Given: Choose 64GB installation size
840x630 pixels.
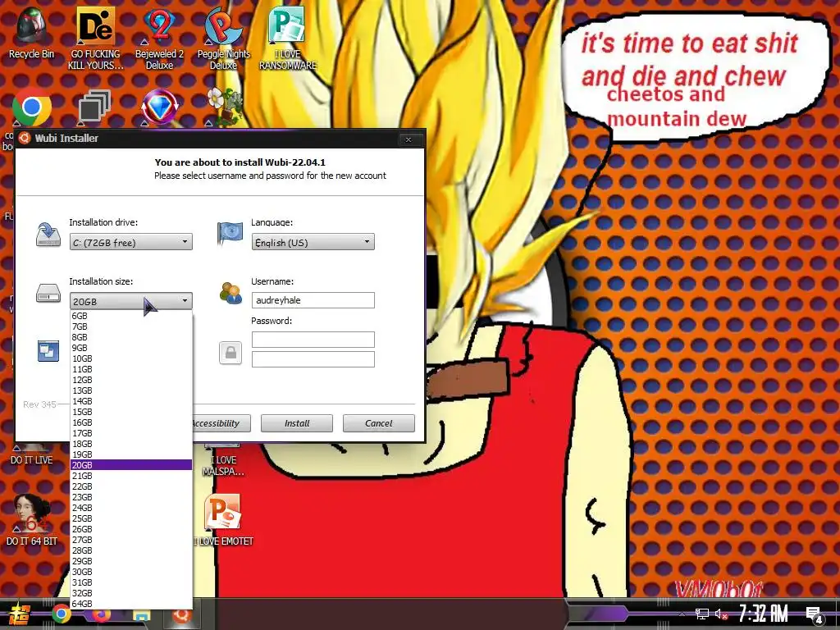Looking at the screenshot, I should pyautogui.click(x=131, y=604).
